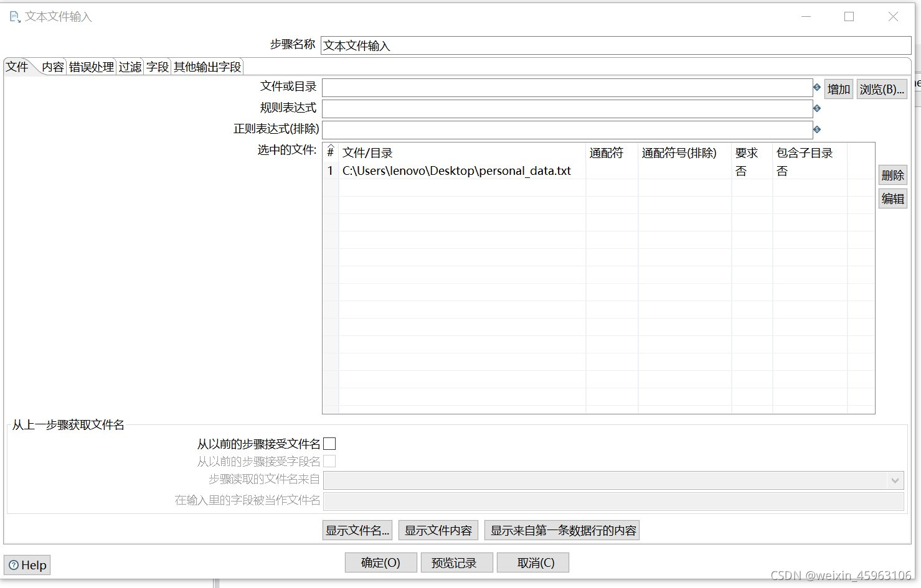The height and width of the screenshot is (588, 921).
Task: Open the 过滤 tab
Action: point(130,67)
